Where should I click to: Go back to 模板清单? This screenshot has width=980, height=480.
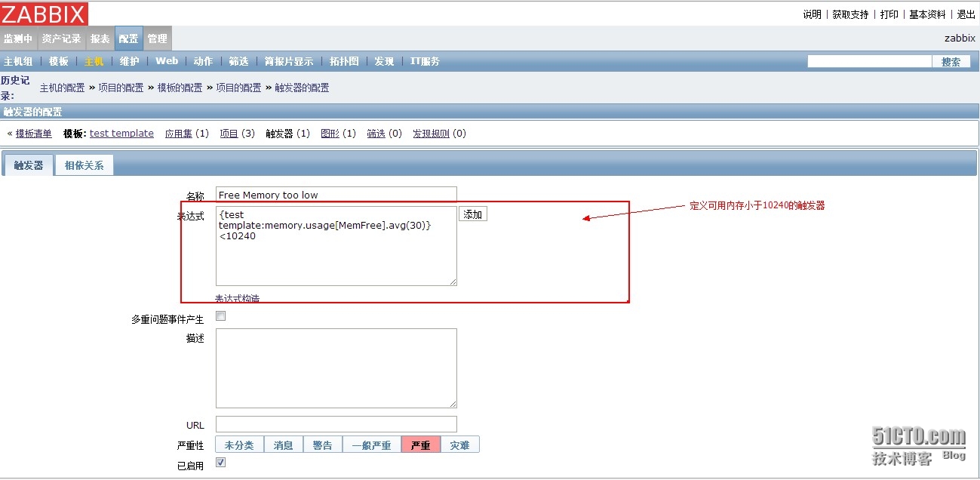click(x=34, y=134)
